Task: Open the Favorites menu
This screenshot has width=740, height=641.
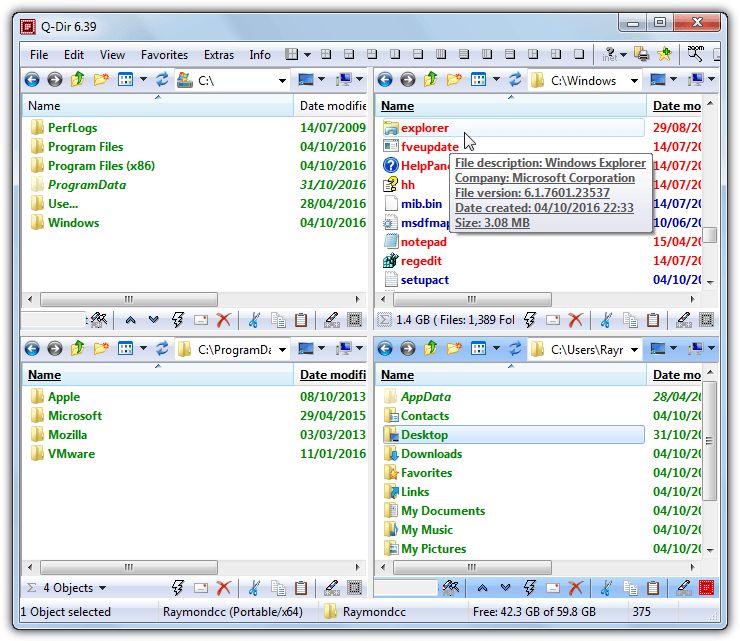Action: 164,55
